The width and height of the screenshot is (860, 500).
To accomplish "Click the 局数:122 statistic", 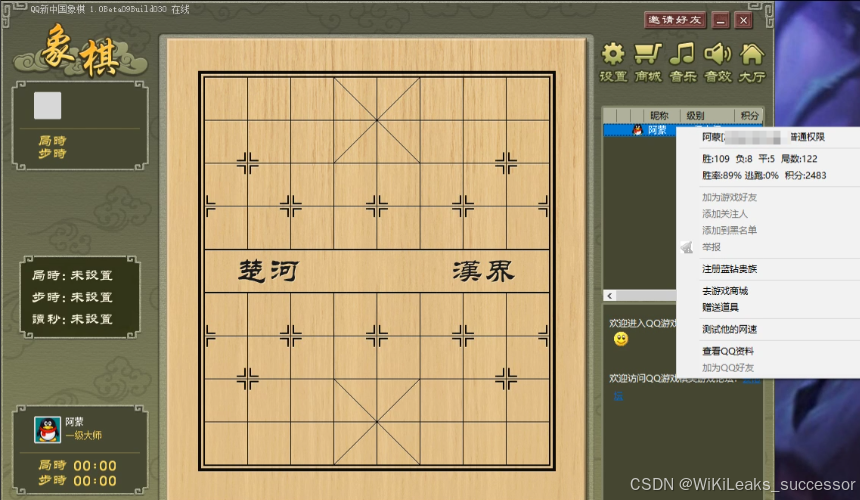I will pyautogui.click(x=799, y=159).
